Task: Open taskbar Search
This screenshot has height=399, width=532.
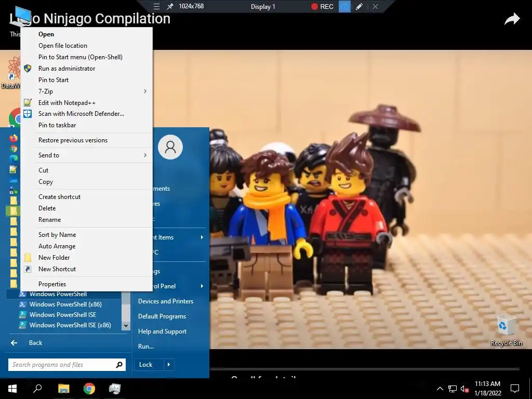Action: click(x=37, y=389)
